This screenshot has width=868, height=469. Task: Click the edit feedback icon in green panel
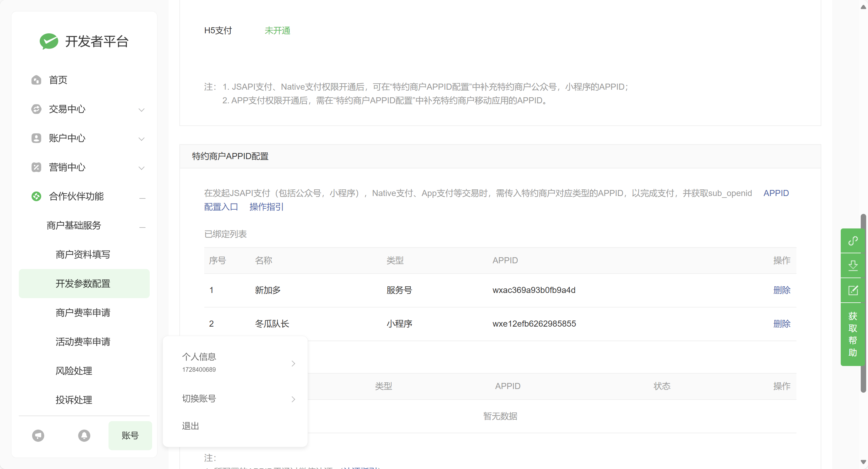[853, 290]
